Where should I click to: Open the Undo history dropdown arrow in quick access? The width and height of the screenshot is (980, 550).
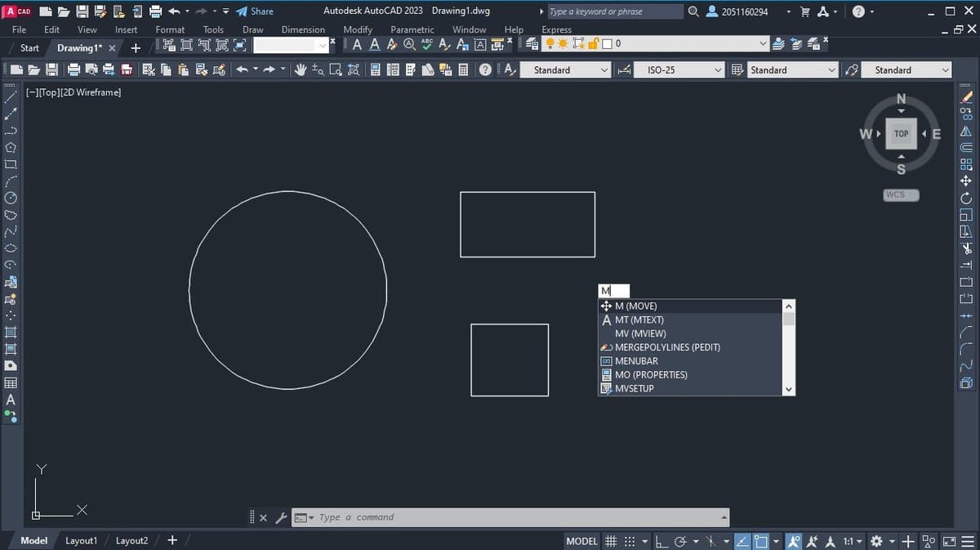[x=188, y=11]
